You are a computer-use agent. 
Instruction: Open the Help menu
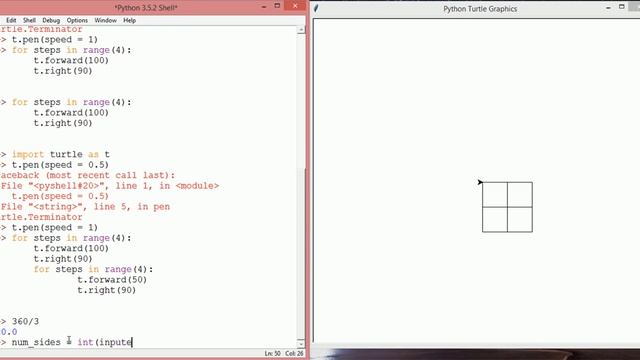coord(129,20)
